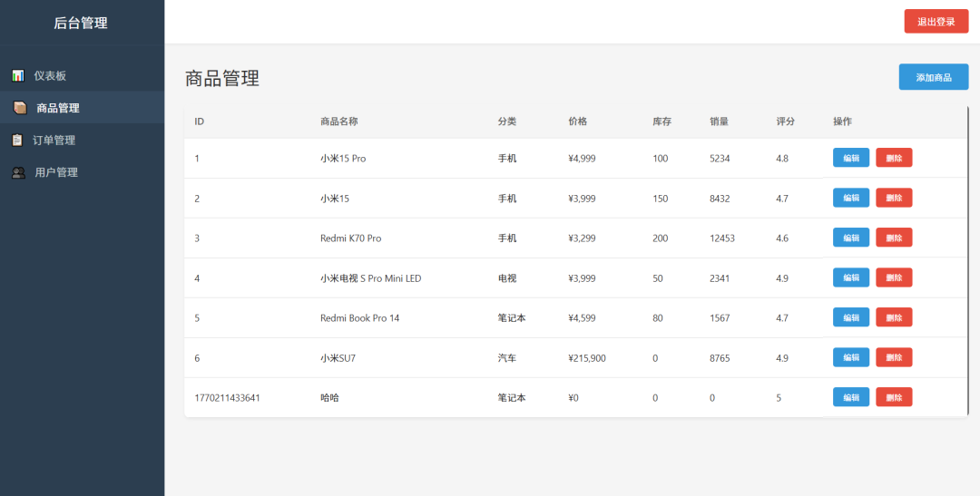This screenshot has height=496, width=980.
Task: Click the product box icon in the sidebar
Action: [20, 108]
